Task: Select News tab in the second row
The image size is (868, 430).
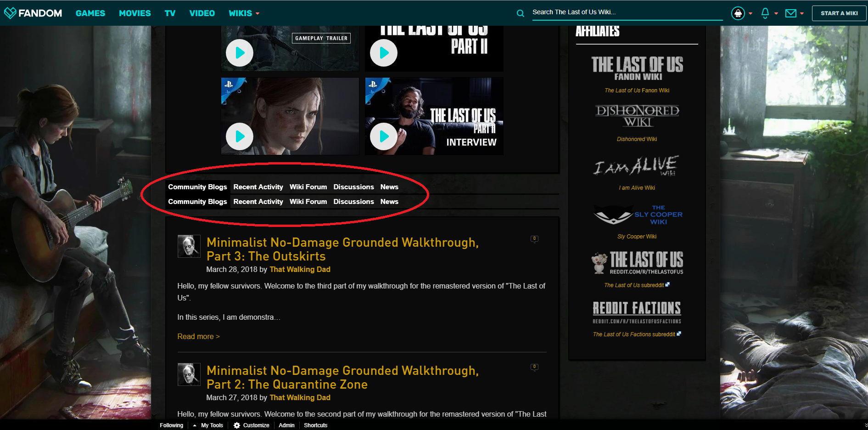Action: point(389,202)
